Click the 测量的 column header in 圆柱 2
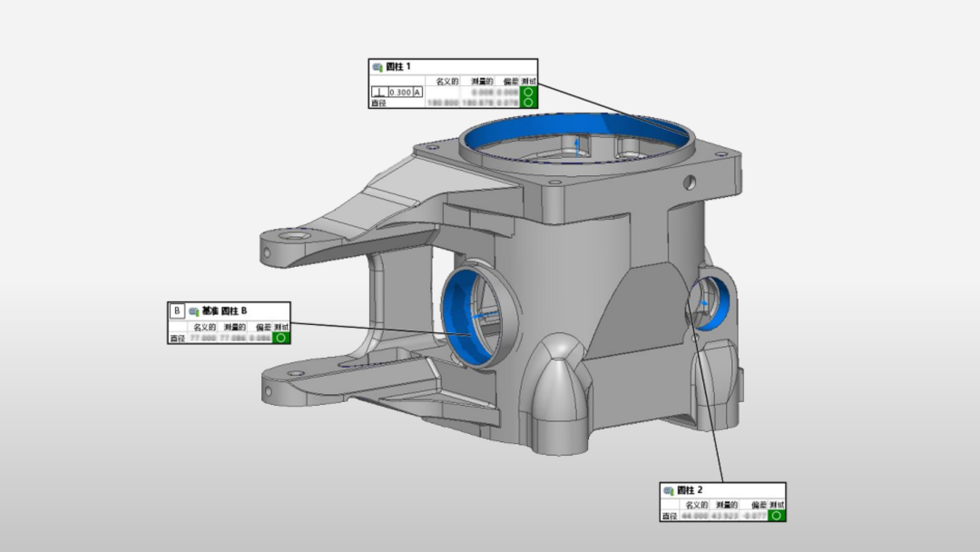This screenshot has height=552, width=980. click(728, 505)
